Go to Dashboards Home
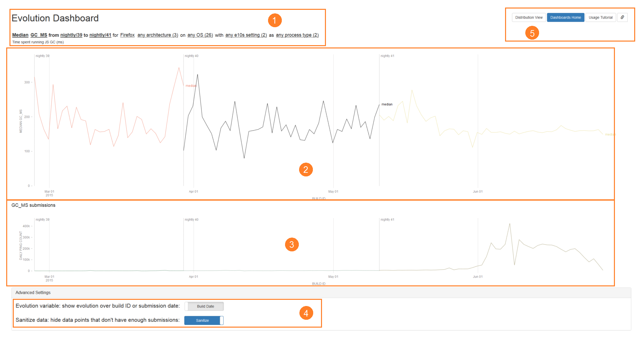Viewport: 644px width, 343px height. (565, 17)
